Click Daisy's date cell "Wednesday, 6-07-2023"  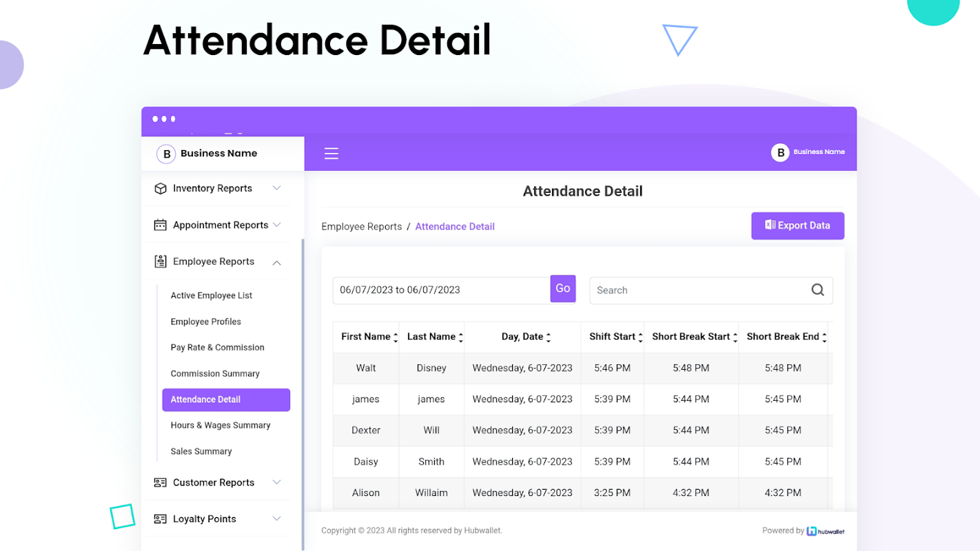click(x=522, y=462)
